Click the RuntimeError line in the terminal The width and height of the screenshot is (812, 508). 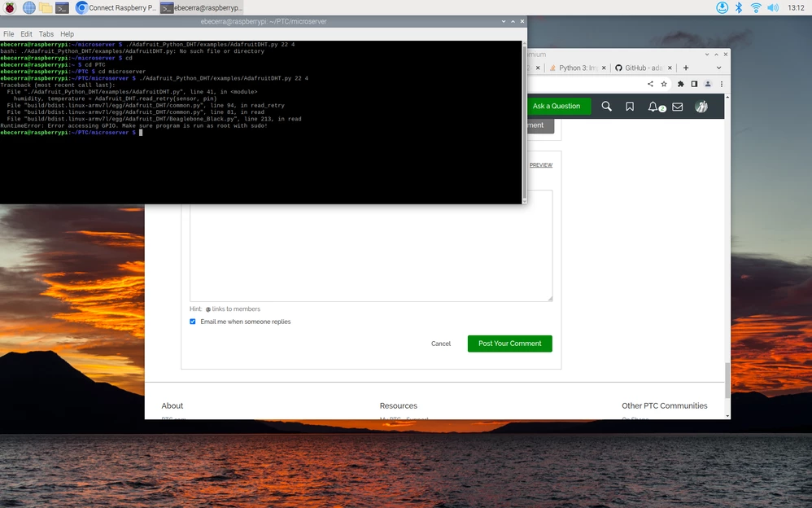(133, 125)
